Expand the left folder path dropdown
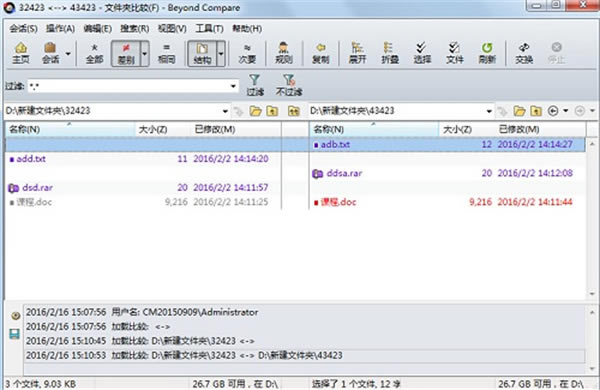Screen dimensions: 600x390 [225, 111]
